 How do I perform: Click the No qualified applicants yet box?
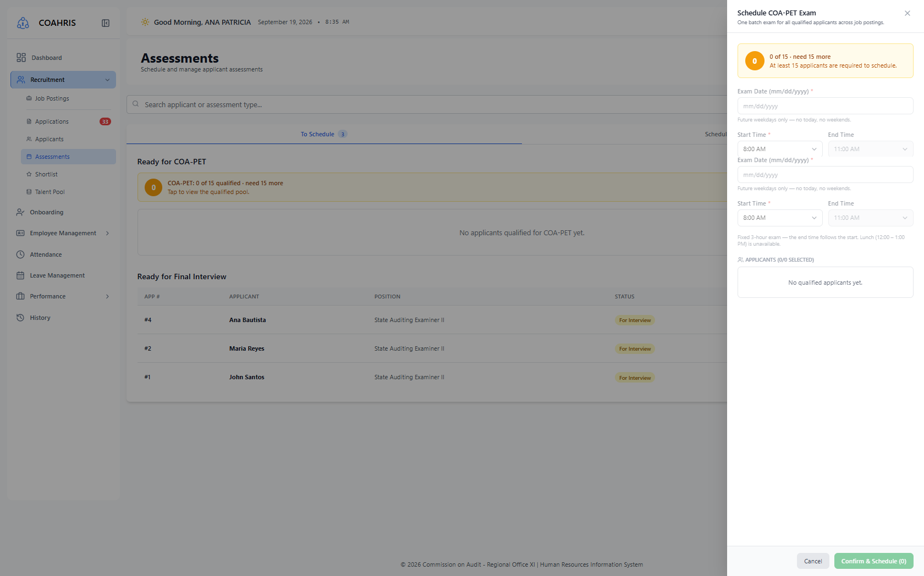pos(825,283)
